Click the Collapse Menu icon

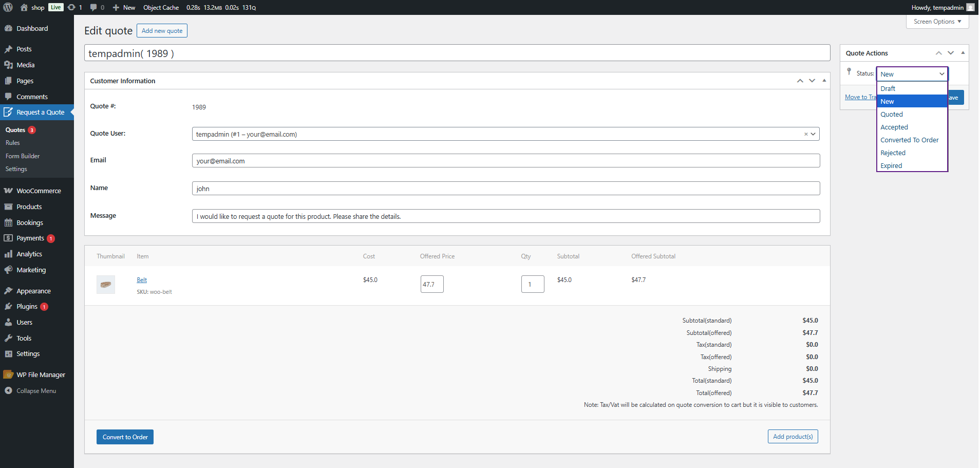[x=8, y=391]
